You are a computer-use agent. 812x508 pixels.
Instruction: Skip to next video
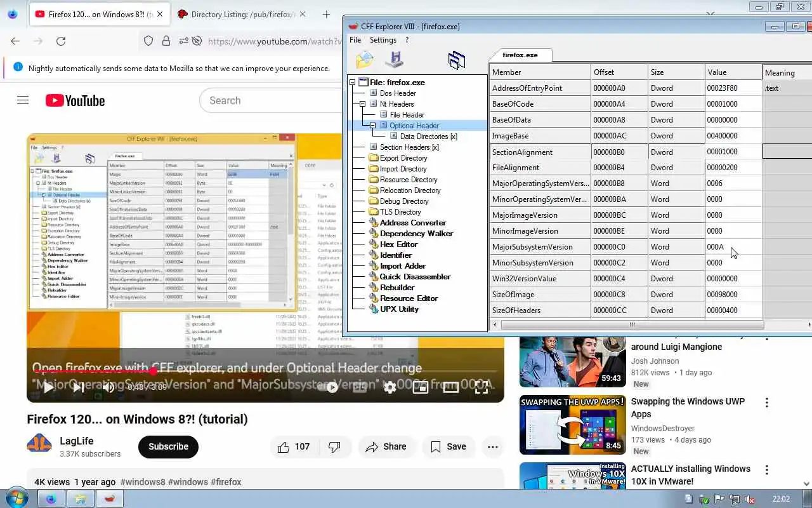click(78, 387)
